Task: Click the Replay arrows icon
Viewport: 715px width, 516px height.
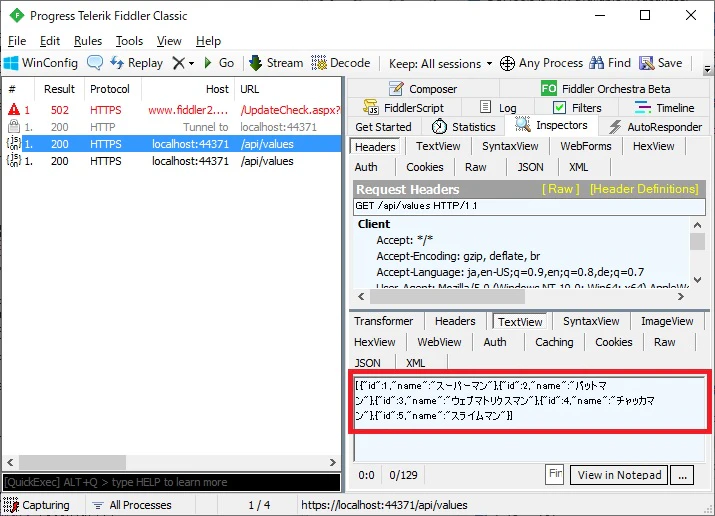Action: click(117, 63)
